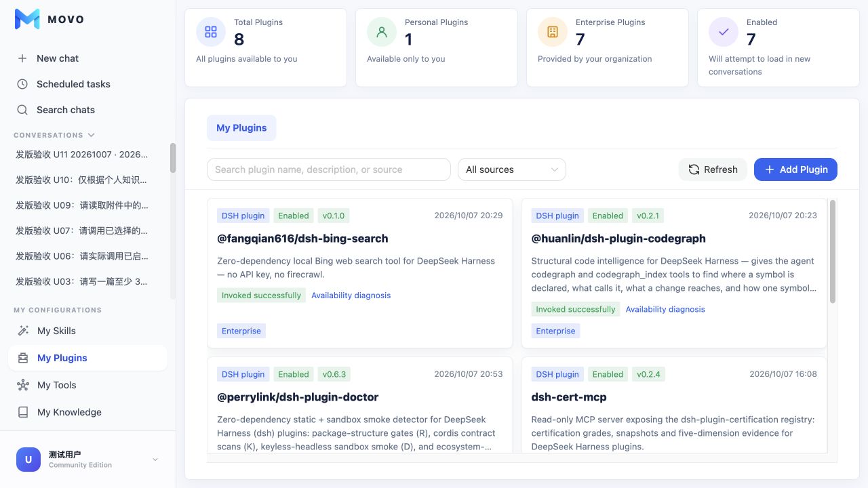This screenshot has width=868, height=488.
Task: Click the v0.6.3 version tag
Action: coord(334,374)
